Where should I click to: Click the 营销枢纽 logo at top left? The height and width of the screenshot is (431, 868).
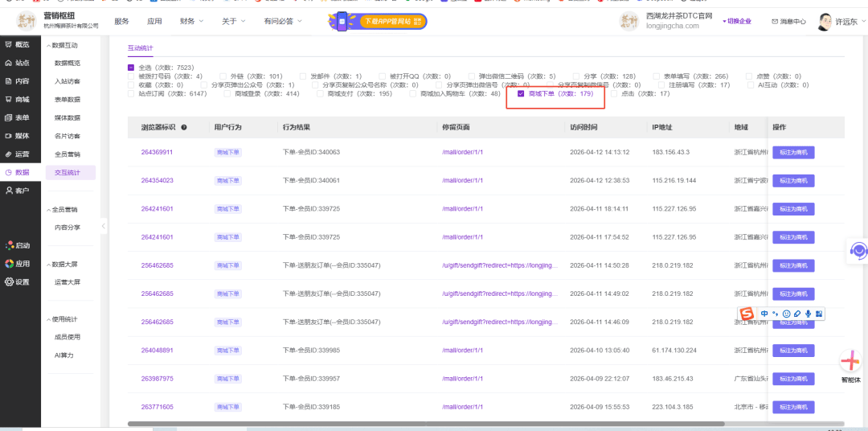click(26, 22)
